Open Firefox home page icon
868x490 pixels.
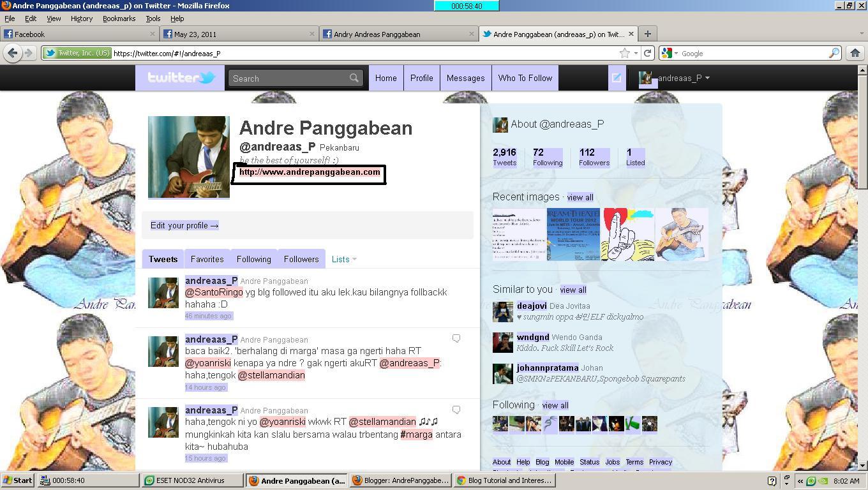pyautogui.click(x=855, y=53)
